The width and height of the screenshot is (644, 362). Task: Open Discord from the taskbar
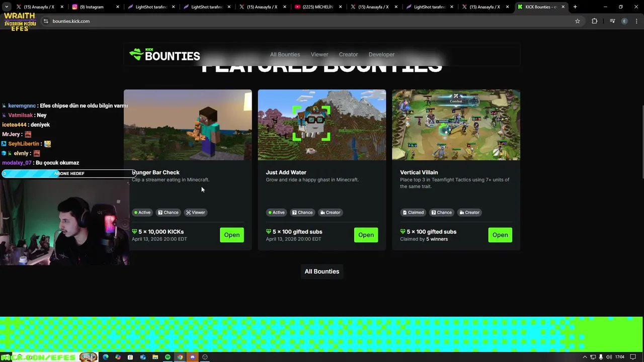pyautogui.click(x=192, y=357)
